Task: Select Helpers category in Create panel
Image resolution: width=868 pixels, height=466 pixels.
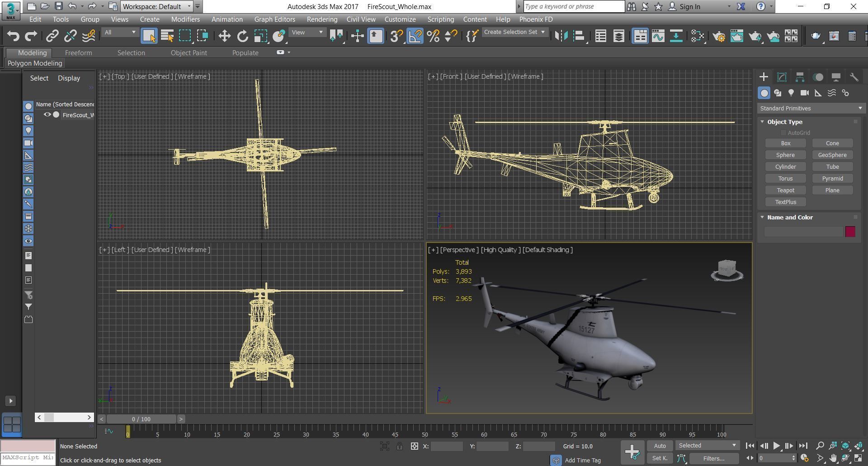Action: point(818,93)
